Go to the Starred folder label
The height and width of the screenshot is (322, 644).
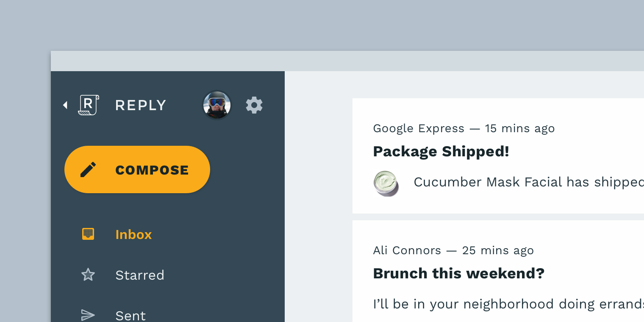[x=140, y=275]
